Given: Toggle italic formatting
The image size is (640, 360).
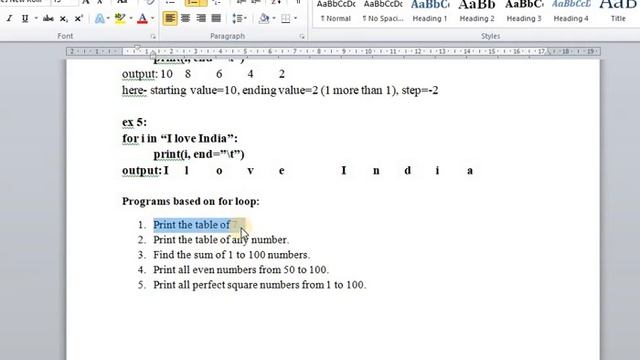Looking at the screenshot, I should (9, 18).
